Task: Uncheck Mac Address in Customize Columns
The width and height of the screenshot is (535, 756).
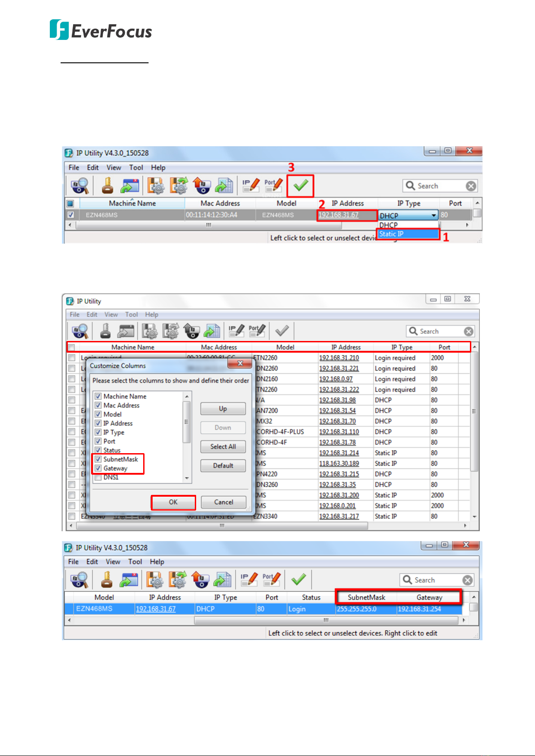Action: pos(98,405)
